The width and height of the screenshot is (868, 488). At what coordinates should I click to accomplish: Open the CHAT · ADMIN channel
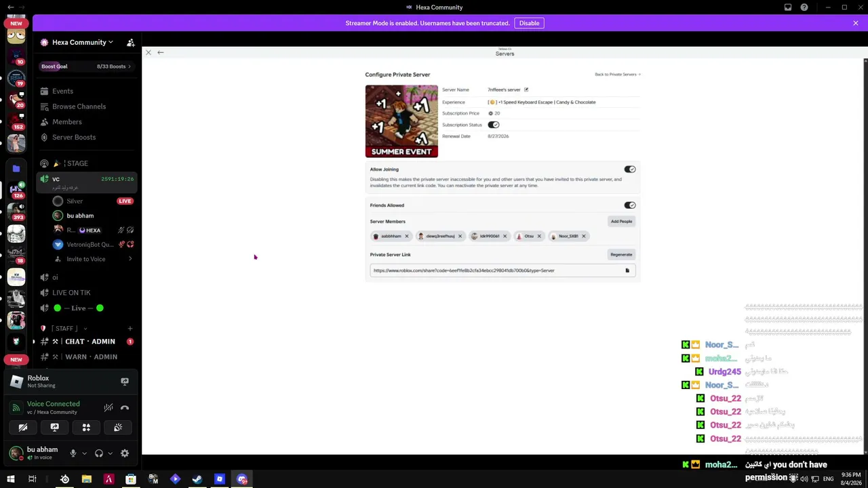pos(87,342)
